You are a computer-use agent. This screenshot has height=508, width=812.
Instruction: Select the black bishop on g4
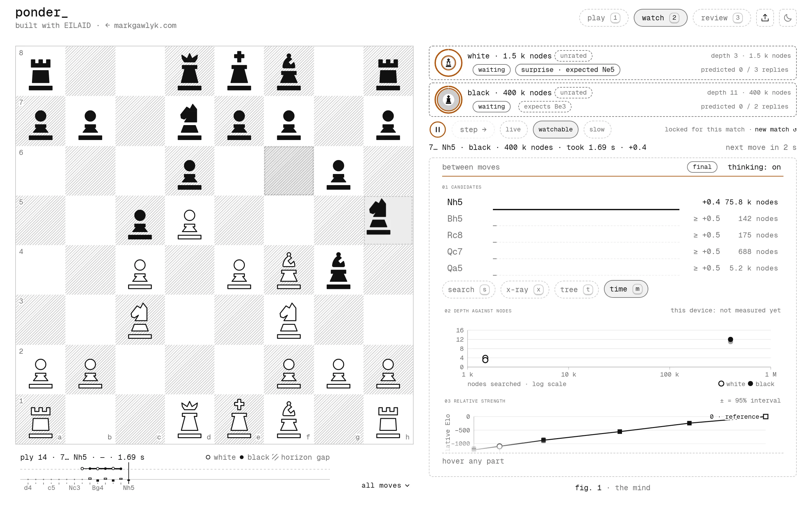click(x=338, y=270)
